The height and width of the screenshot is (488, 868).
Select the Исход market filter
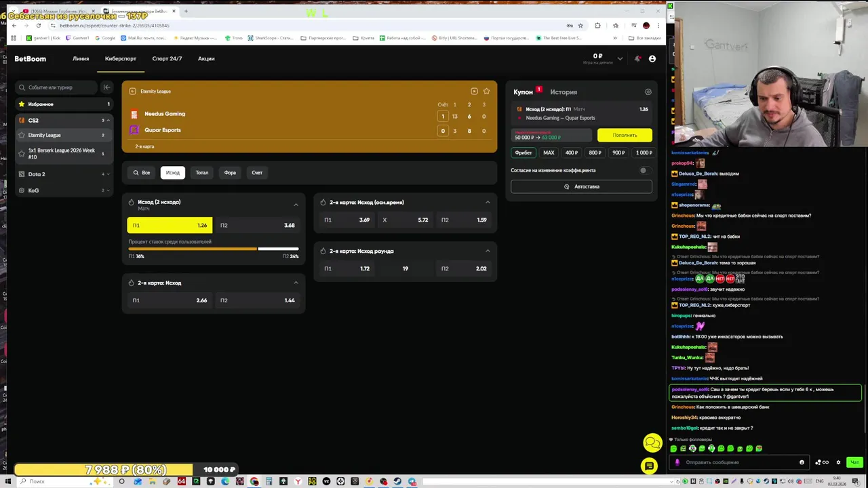click(173, 173)
